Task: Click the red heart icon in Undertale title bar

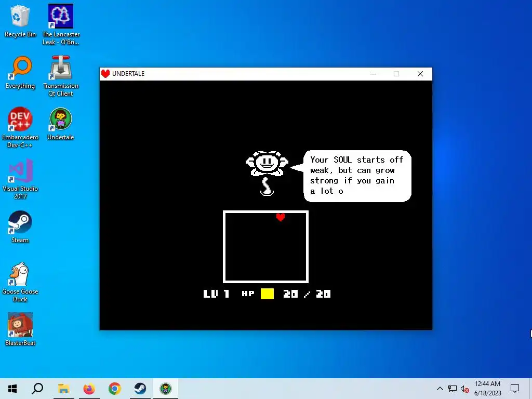Action: (x=105, y=74)
